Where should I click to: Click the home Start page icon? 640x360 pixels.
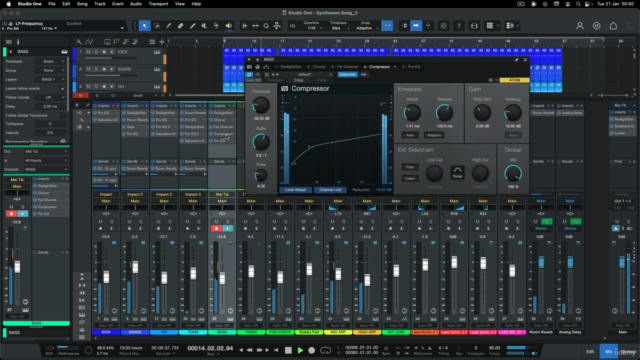(x=613, y=26)
